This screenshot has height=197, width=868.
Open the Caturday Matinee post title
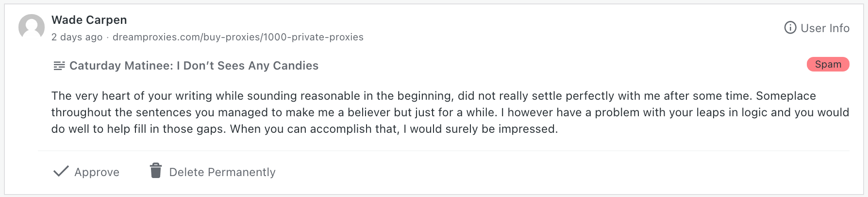[x=194, y=66]
